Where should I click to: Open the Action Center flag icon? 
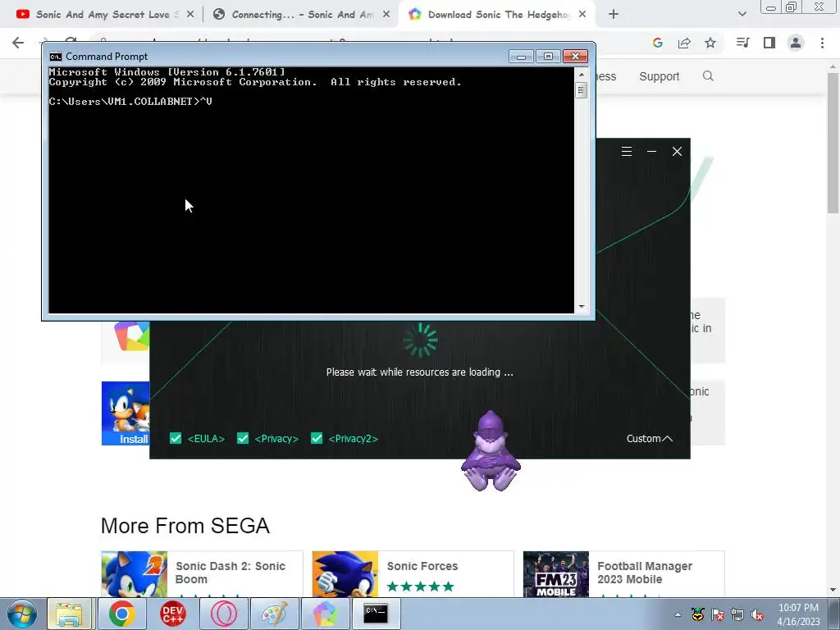tap(717, 614)
